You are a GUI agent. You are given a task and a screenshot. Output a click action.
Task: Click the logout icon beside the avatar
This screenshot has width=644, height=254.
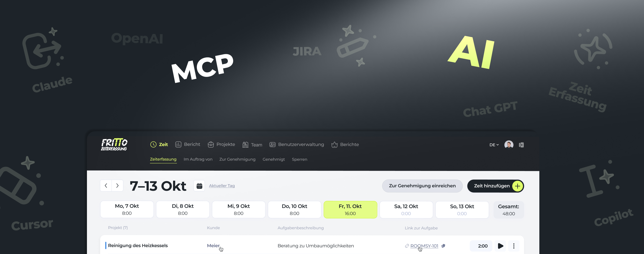click(521, 145)
